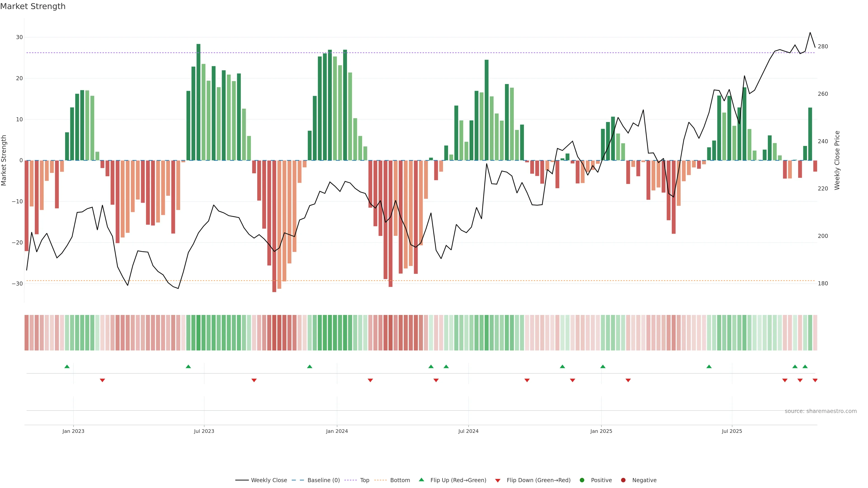Click the first green flip-up triangle marker
Viewport: 868px width, 488px height.
click(x=67, y=366)
